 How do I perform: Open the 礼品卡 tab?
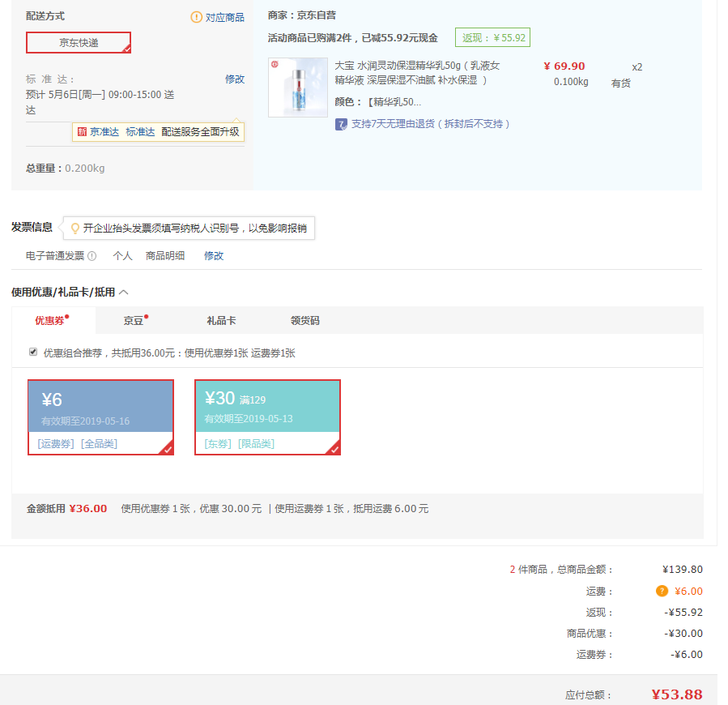coord(221,321)
